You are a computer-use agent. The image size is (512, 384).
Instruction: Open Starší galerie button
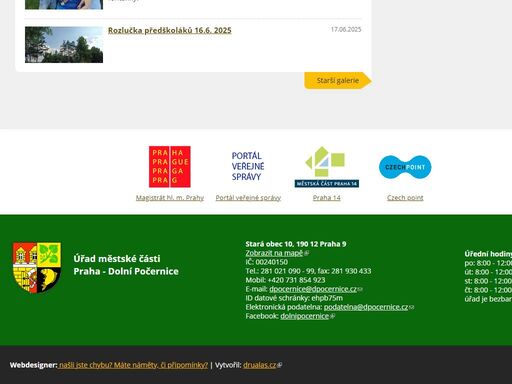(338, 80)
